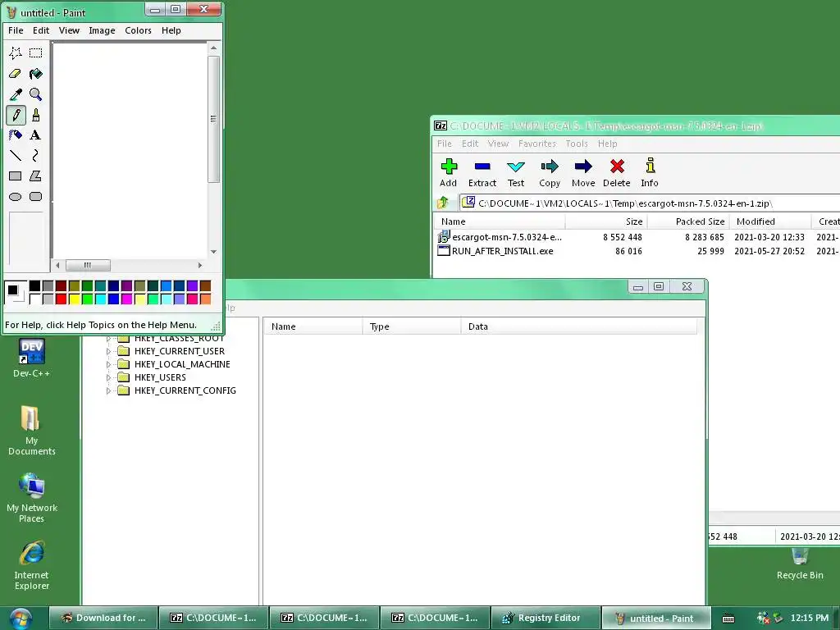The height and width of the screenshot is (630, 840).
Task: Click Info in the 7-Zip toolbar
Action: (x=650, y=172)
